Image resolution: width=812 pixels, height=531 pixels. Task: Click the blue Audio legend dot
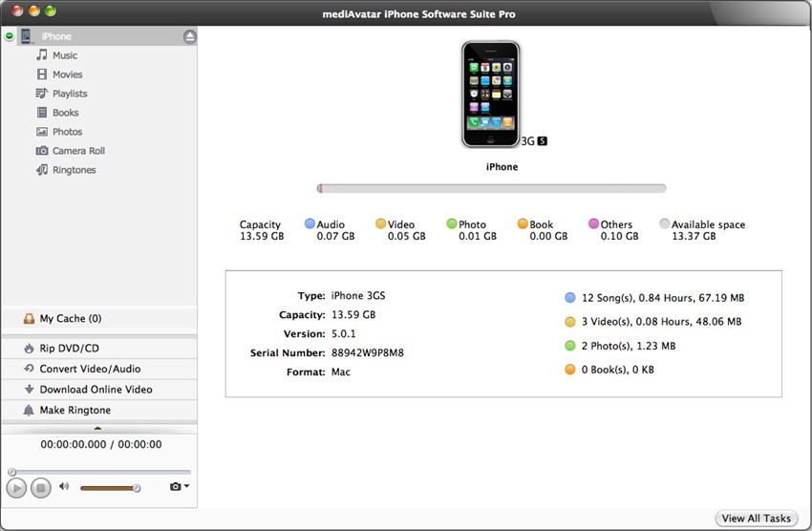pos(310,223)
